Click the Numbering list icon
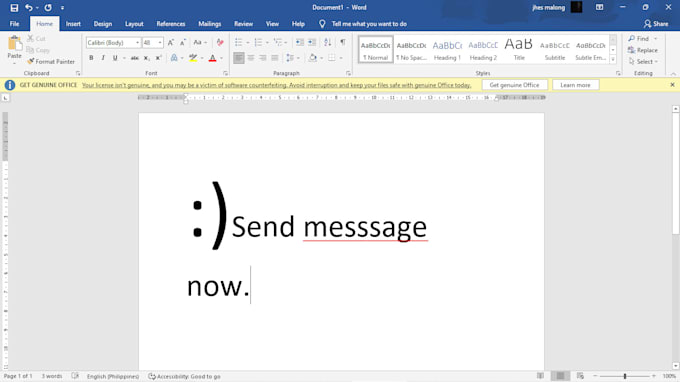 258,42
